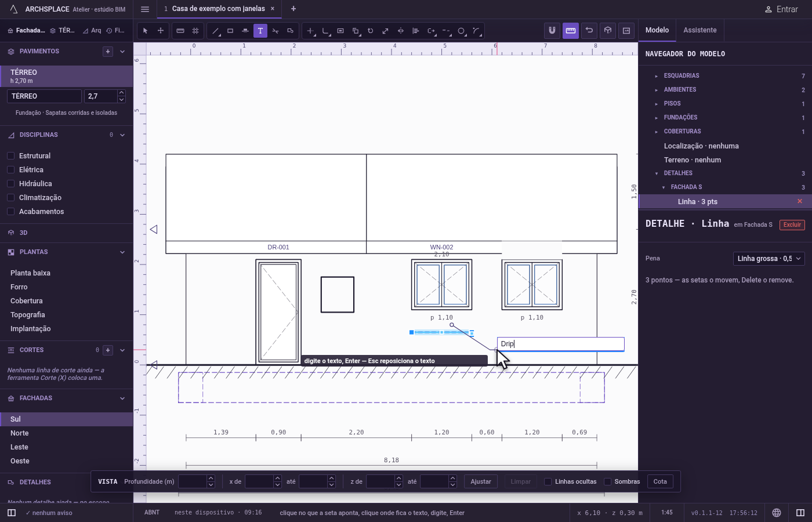Expand the ESQUADRIAS tree node
812x522 pixels.
[x=656, y=76]
